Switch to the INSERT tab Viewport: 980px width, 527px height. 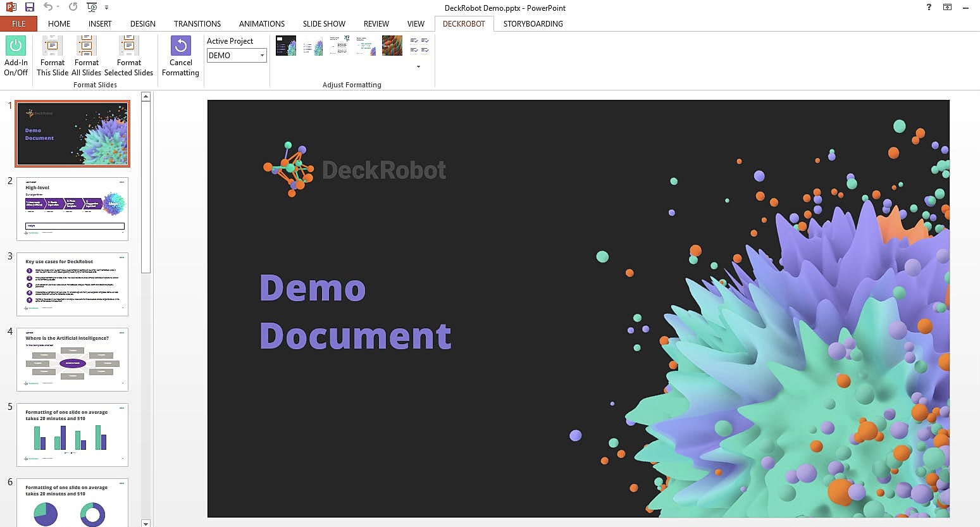(x=100, y=24)
